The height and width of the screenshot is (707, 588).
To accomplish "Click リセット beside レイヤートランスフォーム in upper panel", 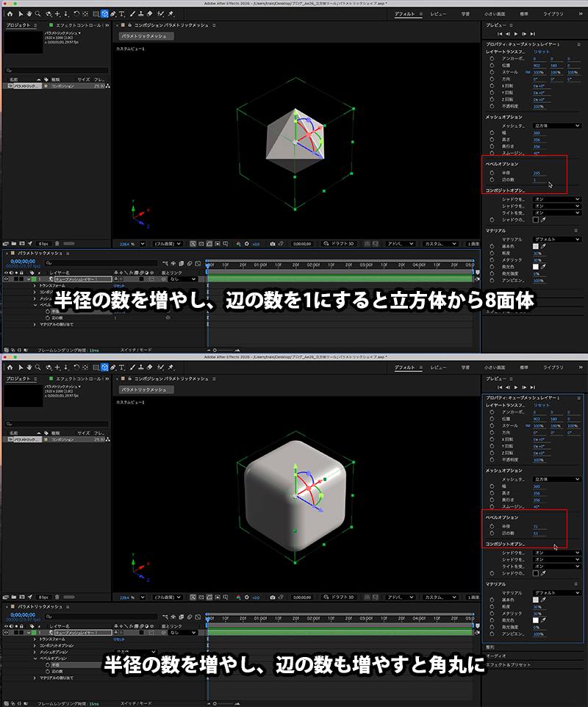I will (x=542, y=52).
